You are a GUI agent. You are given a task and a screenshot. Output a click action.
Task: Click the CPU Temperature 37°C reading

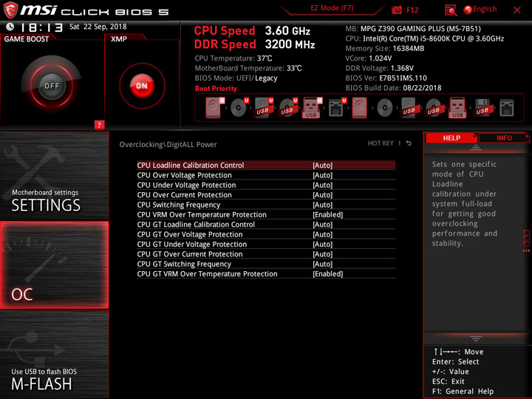point(233,58)
